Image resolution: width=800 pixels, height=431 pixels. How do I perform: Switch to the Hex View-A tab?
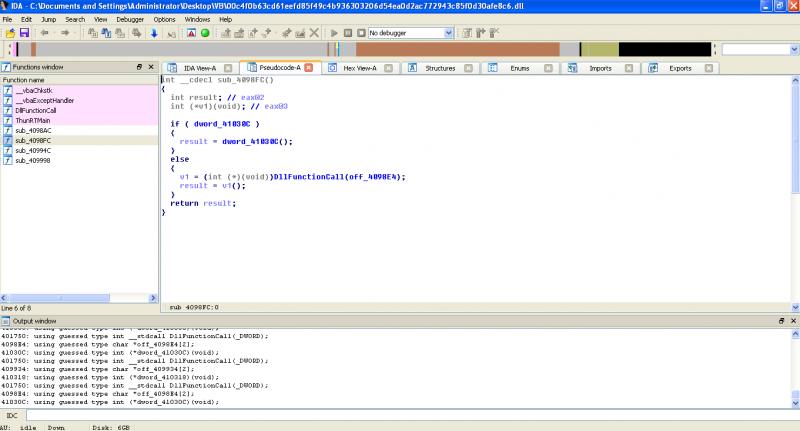coord(360,68)
